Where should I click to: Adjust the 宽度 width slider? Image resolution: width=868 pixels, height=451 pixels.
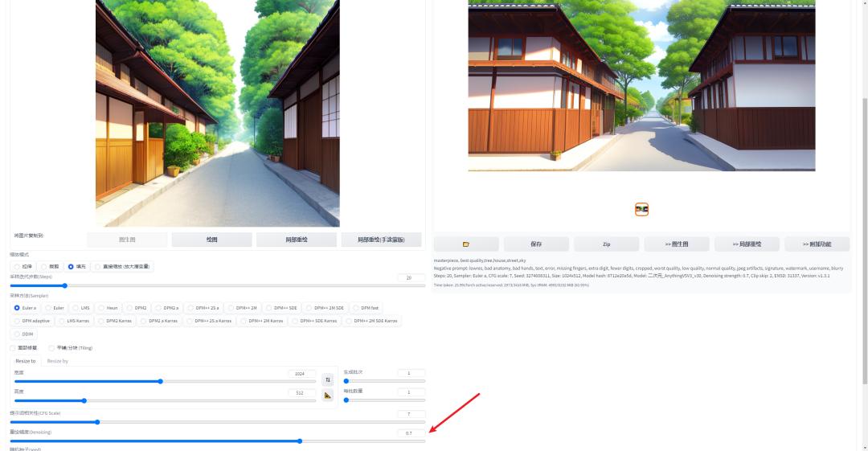coord(166,381)
